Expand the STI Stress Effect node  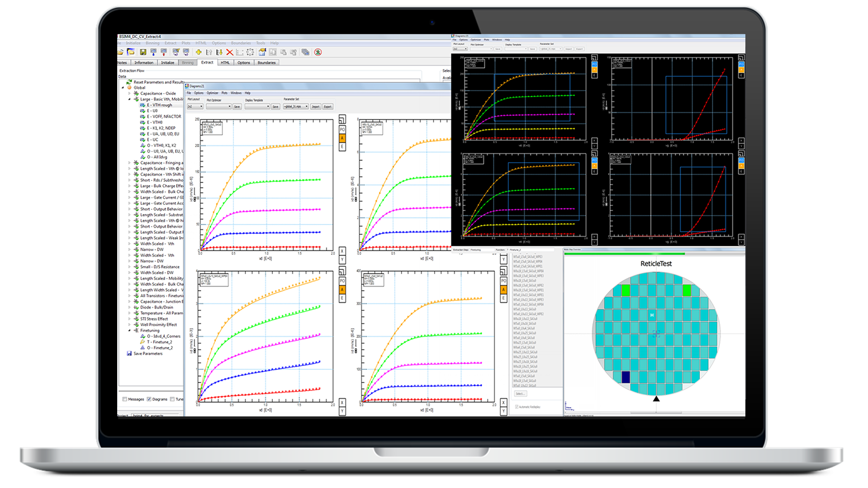(x=129, y=319)
